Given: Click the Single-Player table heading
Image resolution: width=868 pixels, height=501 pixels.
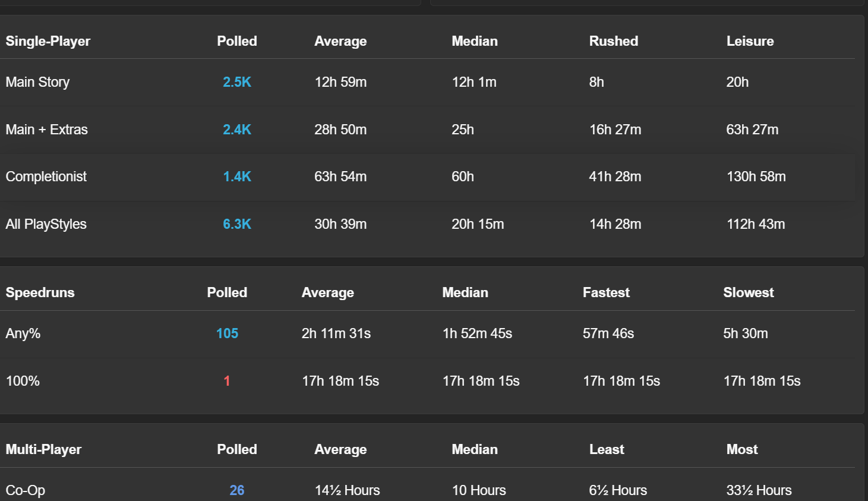Looking at the screenshot, I should coord(48,41).
